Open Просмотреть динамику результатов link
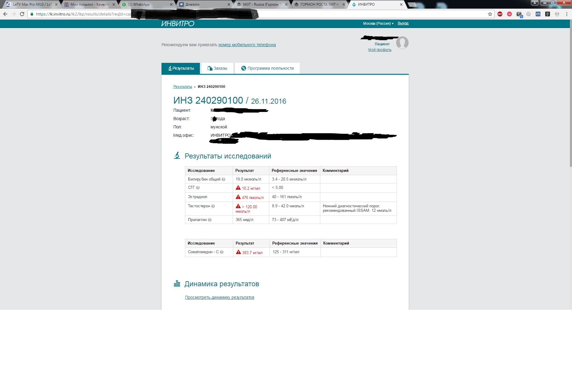Image resolution: width=572 pixels, height=392 pixels. click(219, 297)
